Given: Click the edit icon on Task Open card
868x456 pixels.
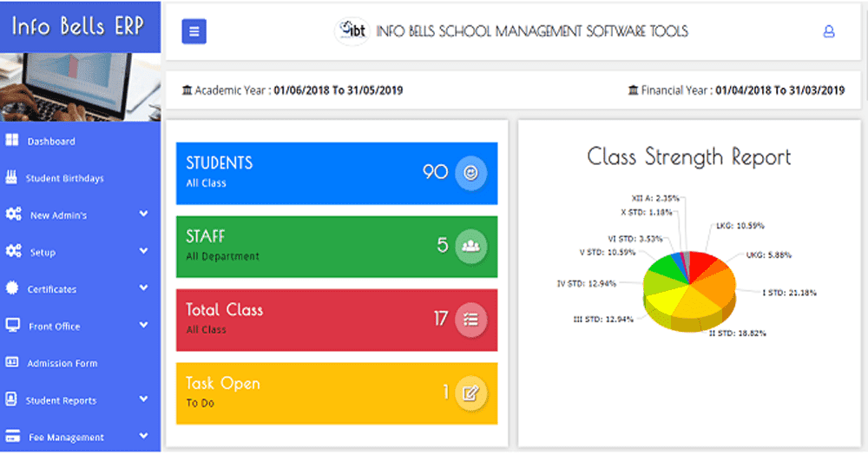Looking at the screenshot, I should [x=470, y=393].
